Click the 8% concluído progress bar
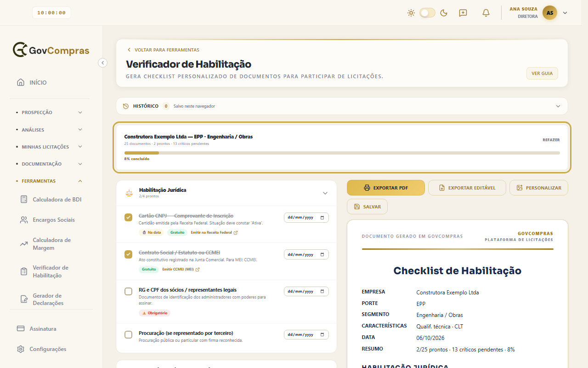588x368 pixels. coord(342,153)
